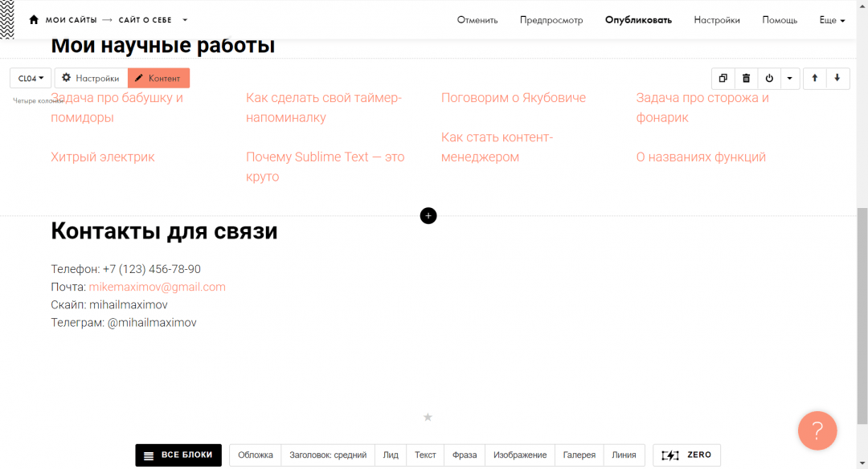Click the duplicate block icon
This screenshot has height=469, width=868.
(x=723, y=78)
